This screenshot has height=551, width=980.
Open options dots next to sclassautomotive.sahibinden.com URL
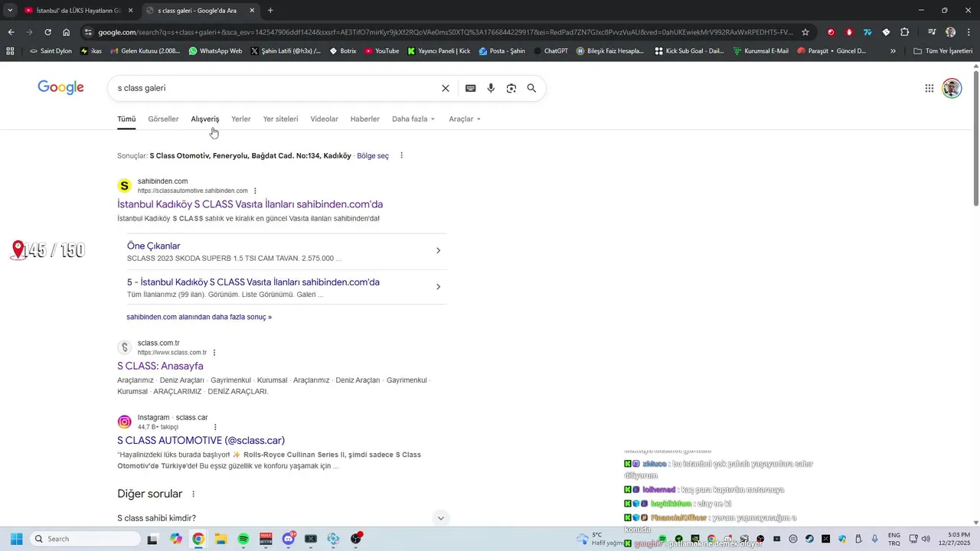[255, 191]
